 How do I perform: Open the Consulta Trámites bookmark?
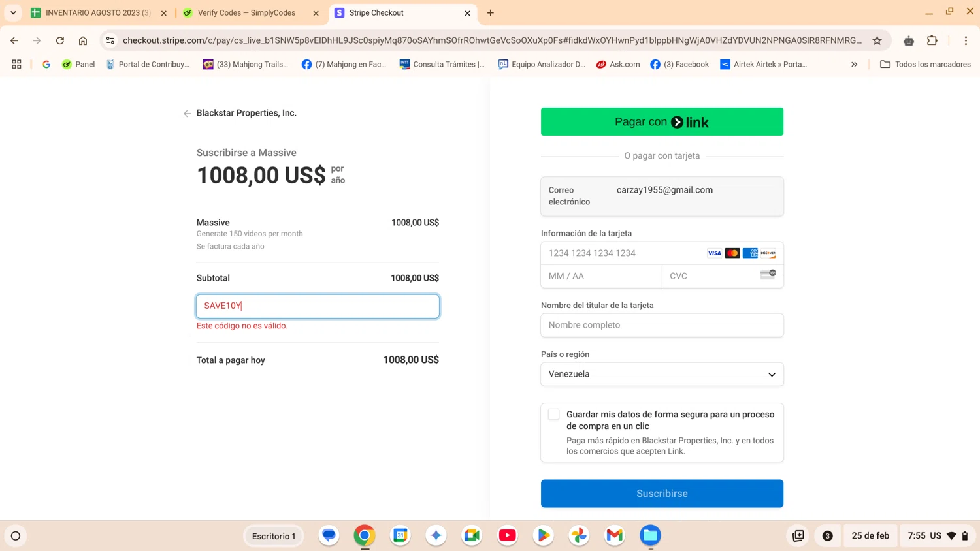point(442,64)
